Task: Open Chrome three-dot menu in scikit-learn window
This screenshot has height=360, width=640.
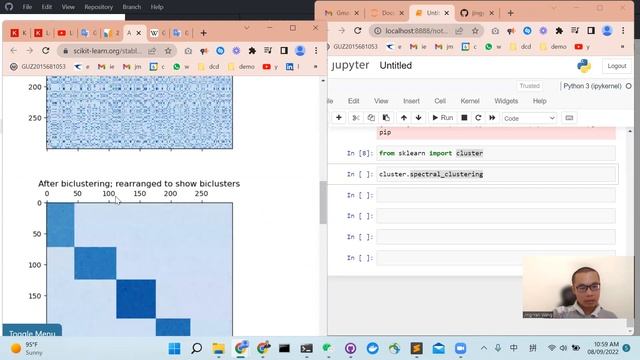Action: (x=316, y=51)
